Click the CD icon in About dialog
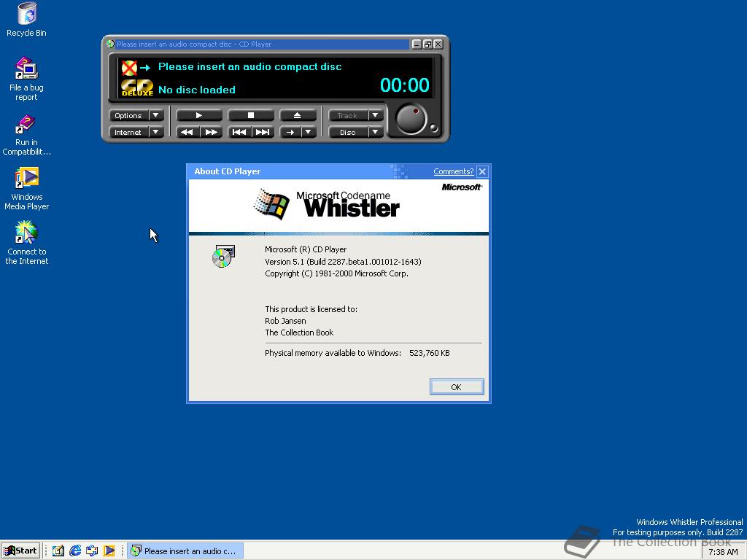747x560 pixels. pos(223,256)
